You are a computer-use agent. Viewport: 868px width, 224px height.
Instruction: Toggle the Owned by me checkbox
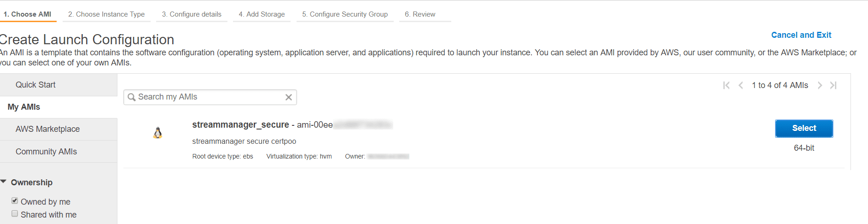[x=15, y=200]
